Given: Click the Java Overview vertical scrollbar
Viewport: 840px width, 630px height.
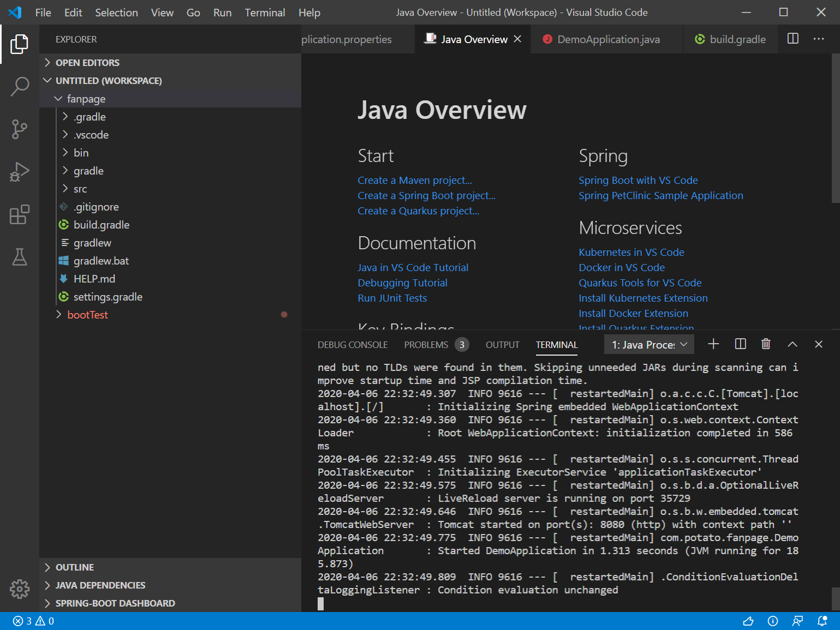Looking at the screenshot, I should (x=836, y=128).
